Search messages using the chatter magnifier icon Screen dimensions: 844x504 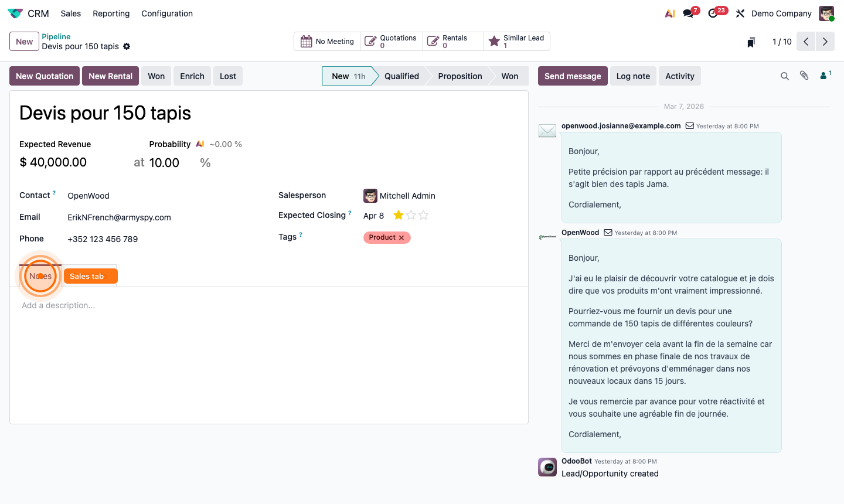[785, 76]
